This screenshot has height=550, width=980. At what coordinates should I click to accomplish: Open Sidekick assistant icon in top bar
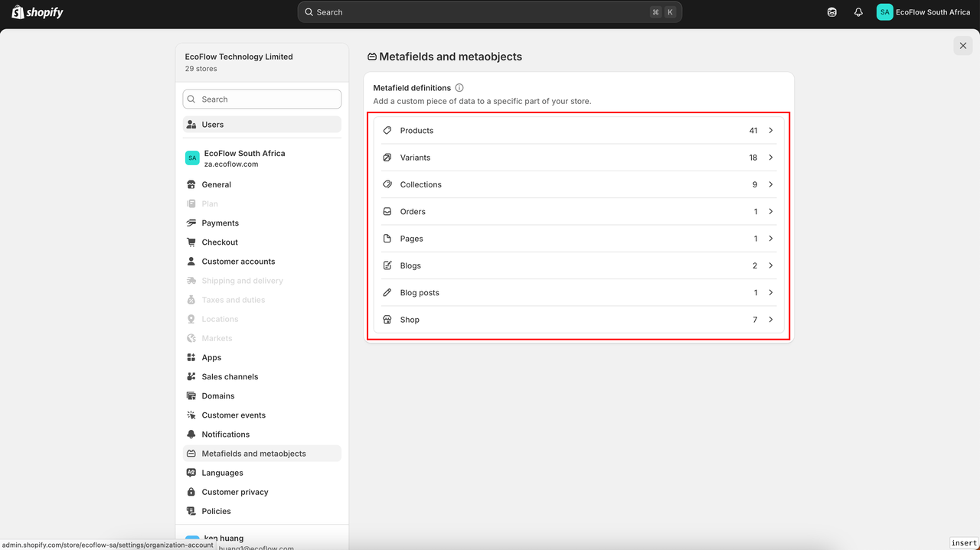pos(832,12)
